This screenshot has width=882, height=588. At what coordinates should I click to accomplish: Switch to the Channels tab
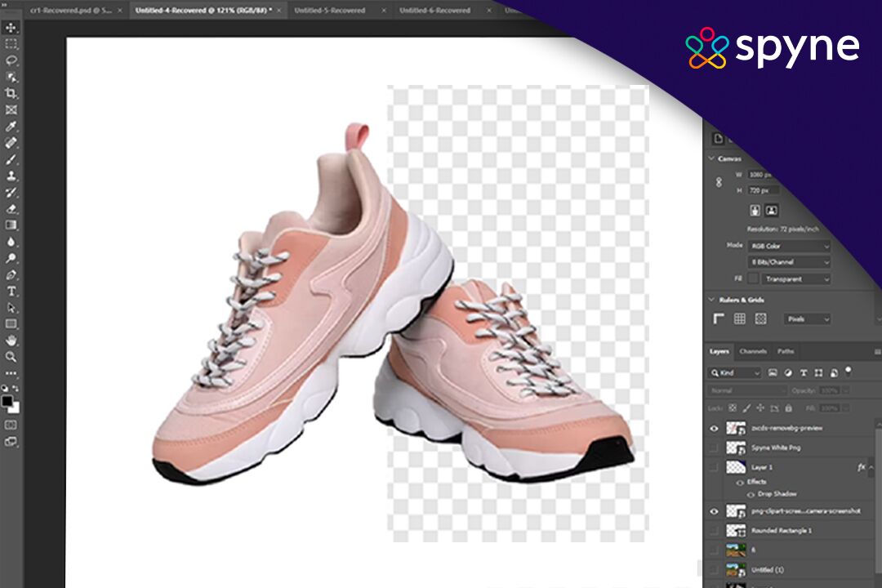(x=753, y=351)
